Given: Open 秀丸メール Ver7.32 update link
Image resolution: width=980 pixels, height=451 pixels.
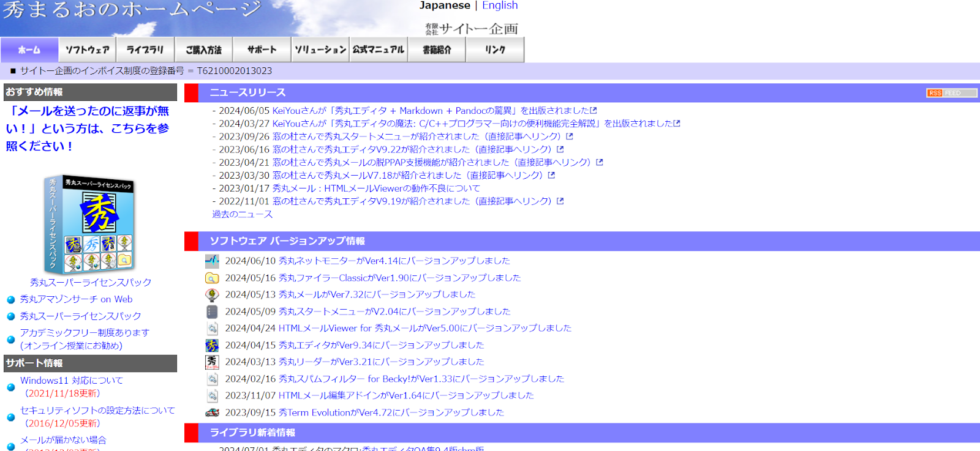Looking at the screenshot, I should pos(377,294).
